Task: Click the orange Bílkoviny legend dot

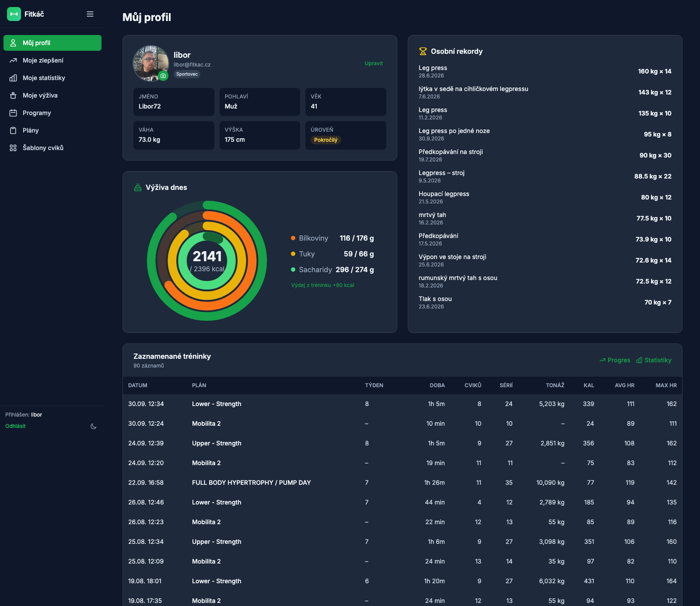Action: pos(293,238)
